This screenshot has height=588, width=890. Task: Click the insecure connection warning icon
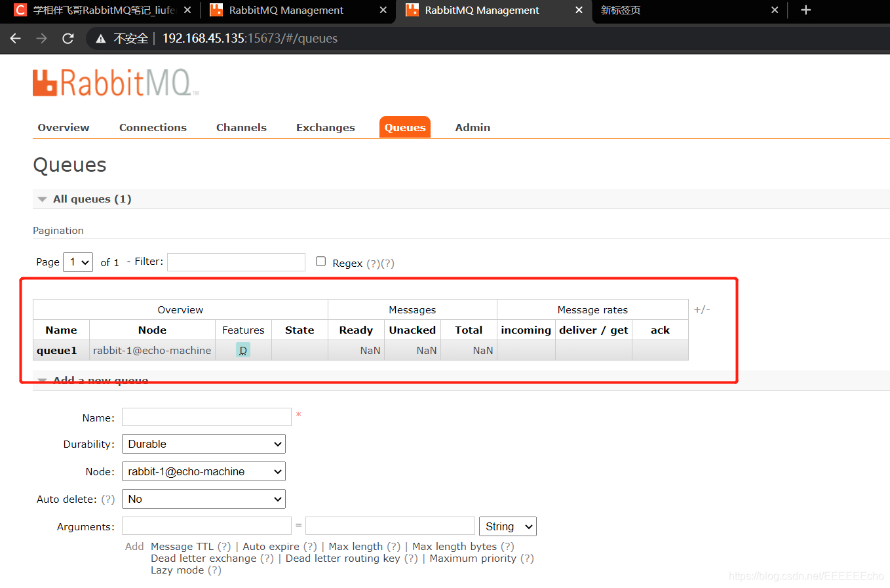tap(101, 39)
